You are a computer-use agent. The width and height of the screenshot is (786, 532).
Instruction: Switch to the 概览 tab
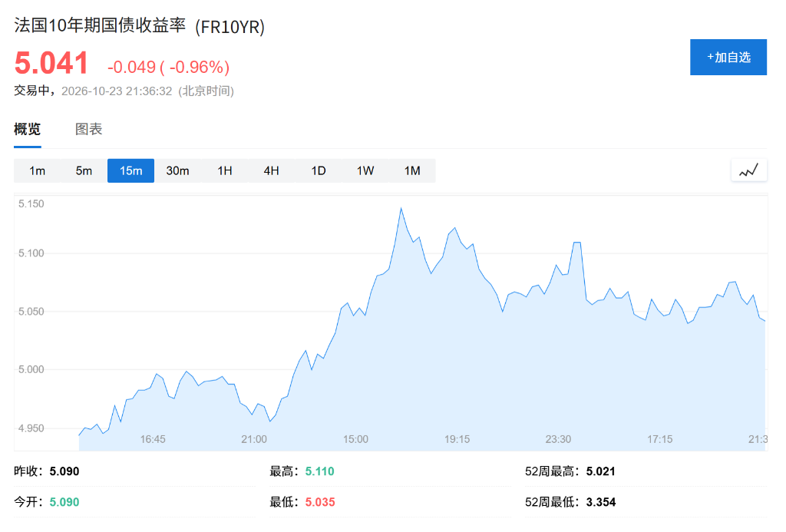27,129
